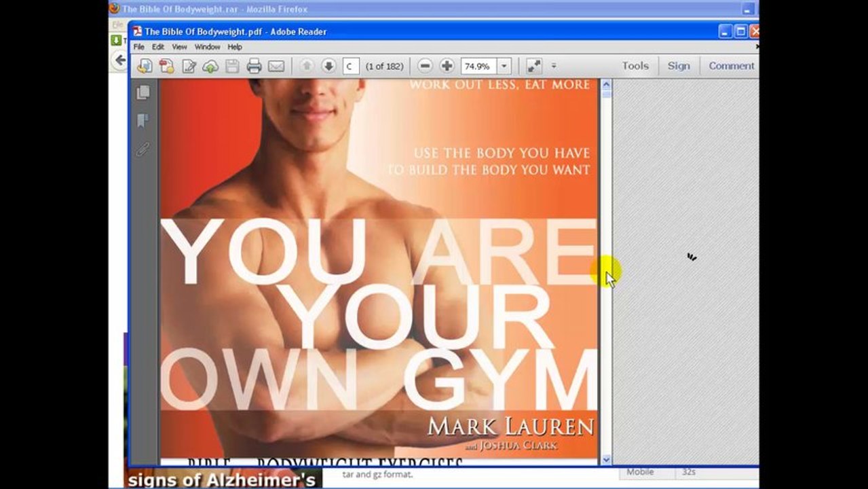Click the cloud upload toolbar icon
Image resolution: width=868 pixels, height=489 pixels.
click(210, 66)
